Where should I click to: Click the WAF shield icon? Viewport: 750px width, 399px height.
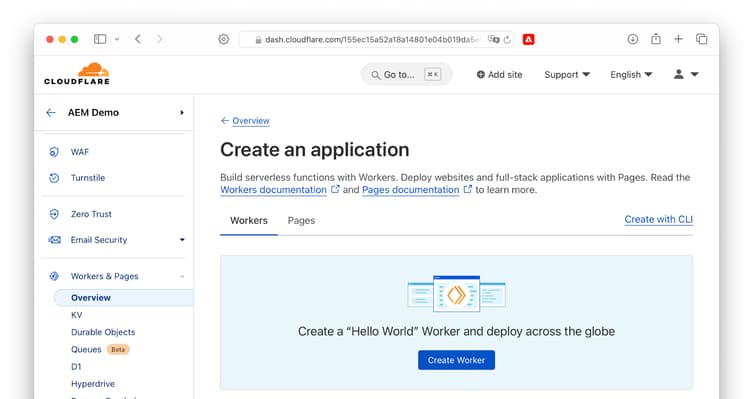point(54,152)
